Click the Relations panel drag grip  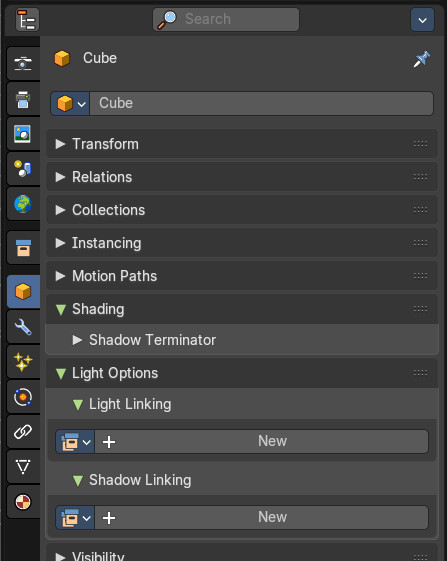click(421, 177)
